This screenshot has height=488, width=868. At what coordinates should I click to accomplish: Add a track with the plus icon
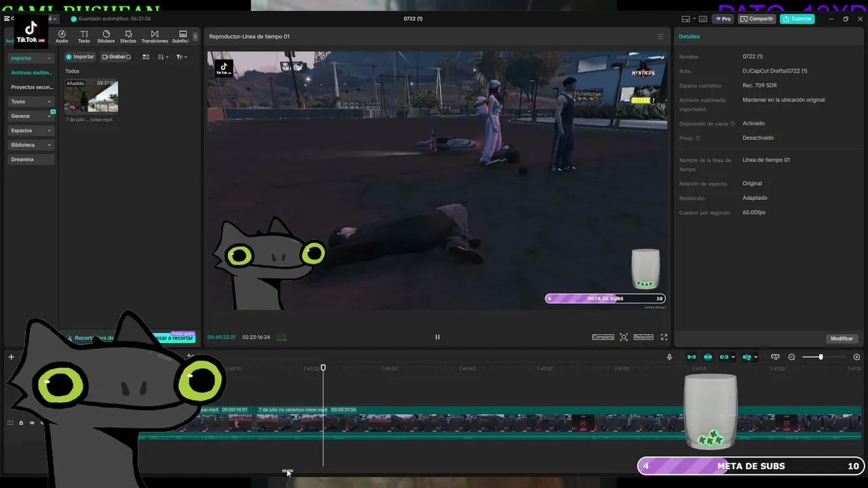[11, 357]
